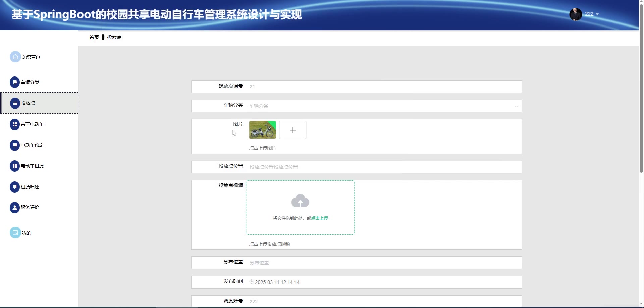Expand the 222 user account menu arrow
This screenshot has height=308, width=644.
pos(597,14)
